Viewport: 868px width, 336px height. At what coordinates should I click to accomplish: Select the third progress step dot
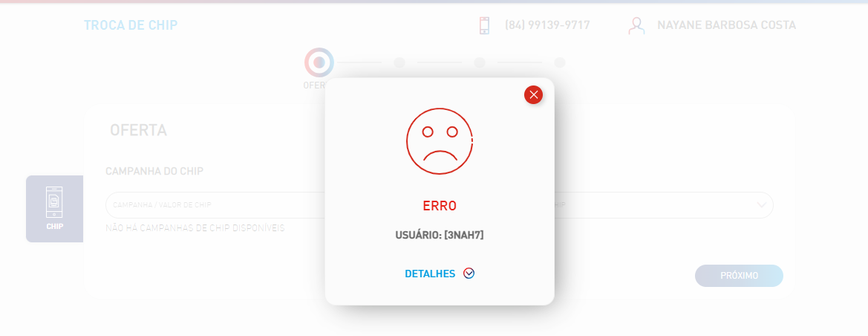[x=480, y=62]
